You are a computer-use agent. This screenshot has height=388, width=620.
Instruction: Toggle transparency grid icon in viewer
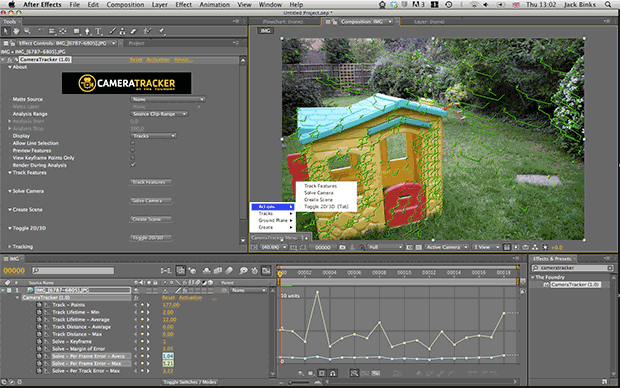coord(418,247)
